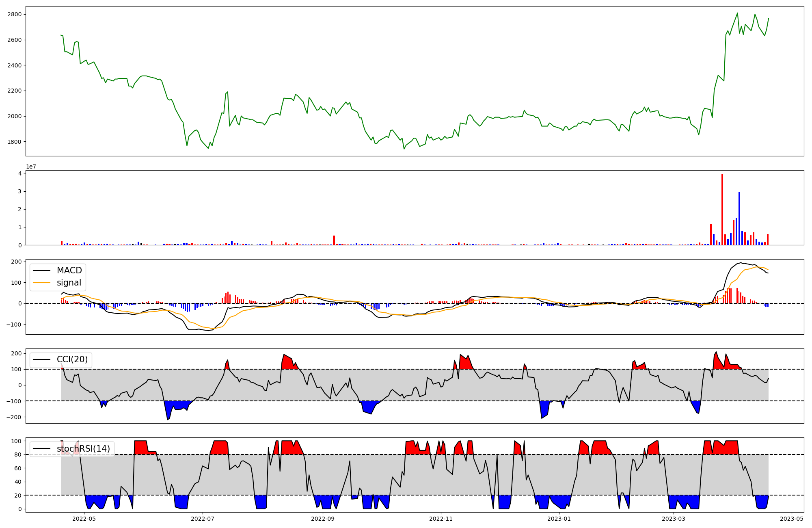This screenshot has width=812, height=528.
Task: Click the 2022-07 date tick label
Action: click(x=202, y=519)
